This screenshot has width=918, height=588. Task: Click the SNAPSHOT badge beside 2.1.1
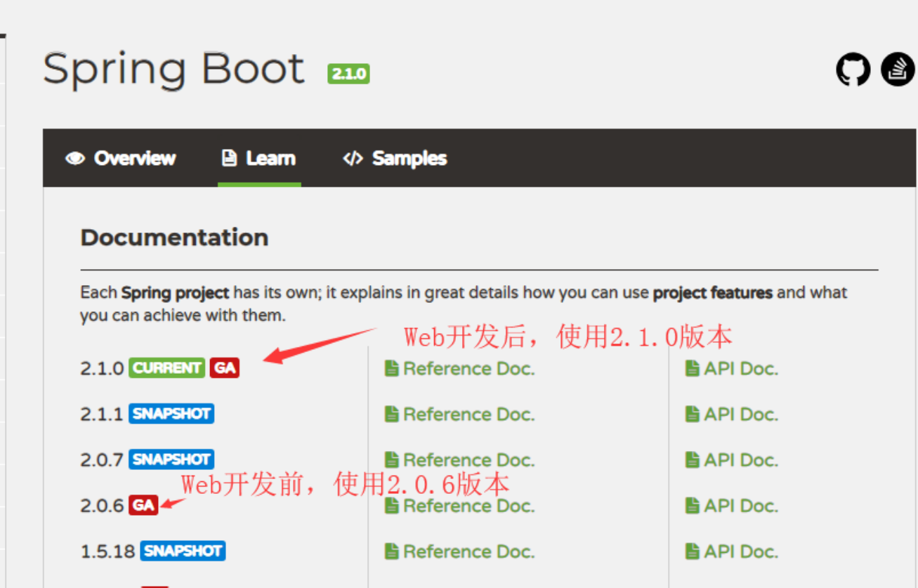tap(171, 414)
